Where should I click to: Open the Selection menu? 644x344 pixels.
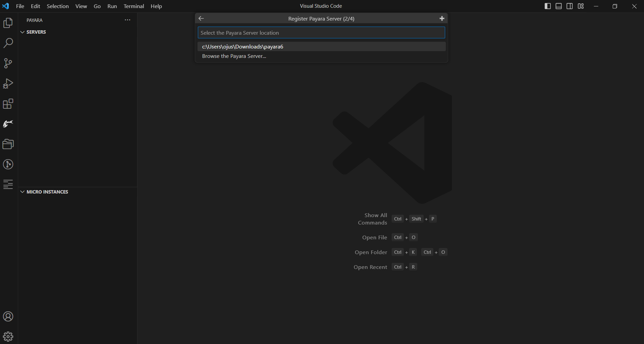(x=58, y=6)
